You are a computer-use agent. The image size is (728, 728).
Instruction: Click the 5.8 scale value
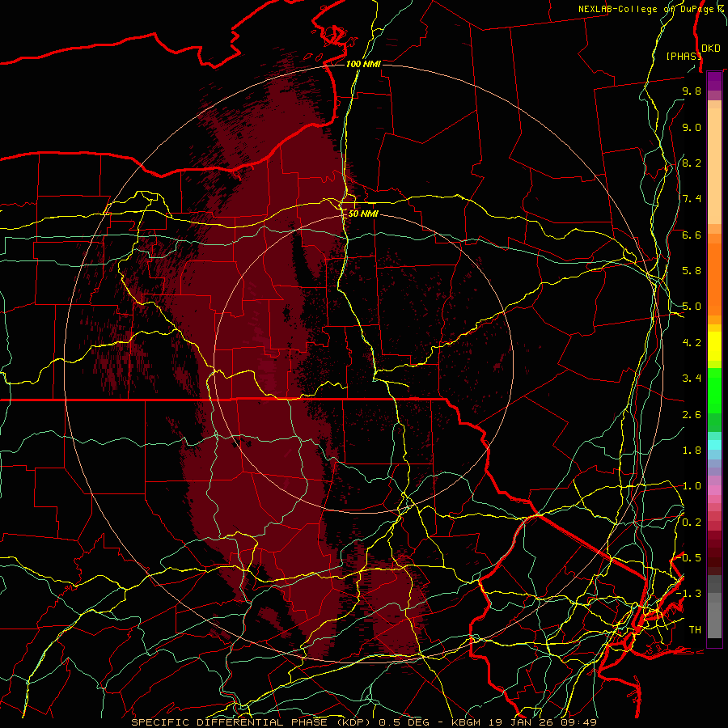[x=692, y=271]
